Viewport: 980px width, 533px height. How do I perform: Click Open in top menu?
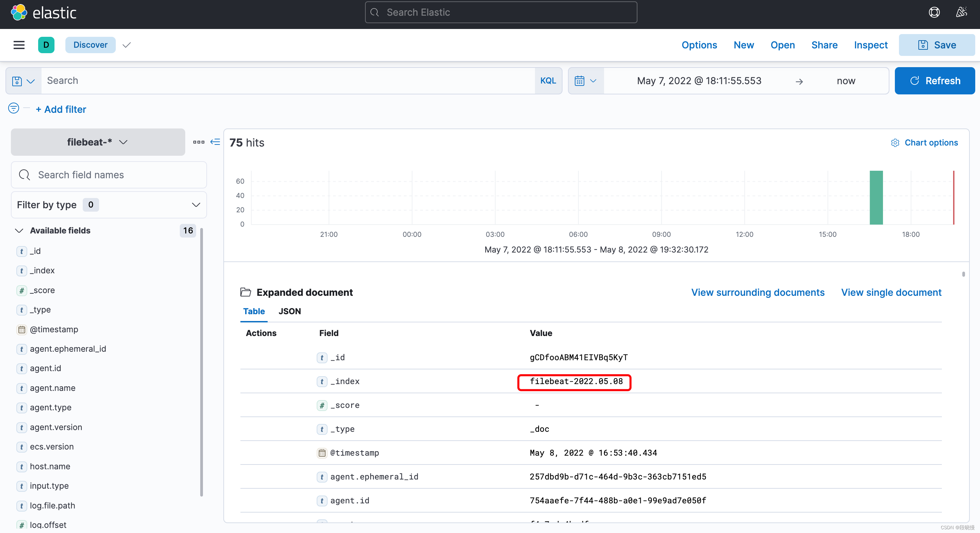point(783,45)
